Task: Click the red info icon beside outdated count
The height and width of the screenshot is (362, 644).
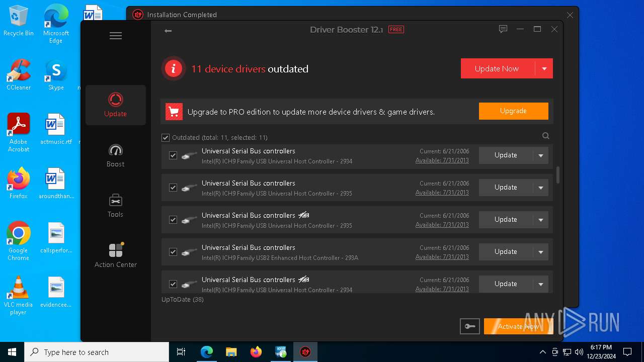Action: click(174, 69)
